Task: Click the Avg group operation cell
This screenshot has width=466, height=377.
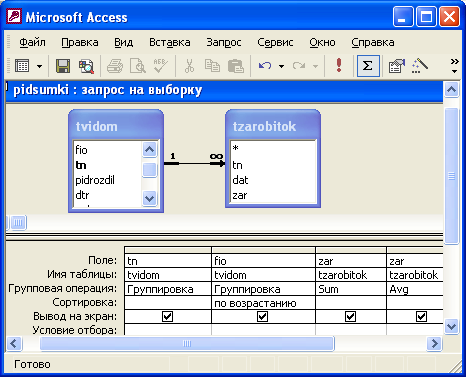Action: click(415, 289)
